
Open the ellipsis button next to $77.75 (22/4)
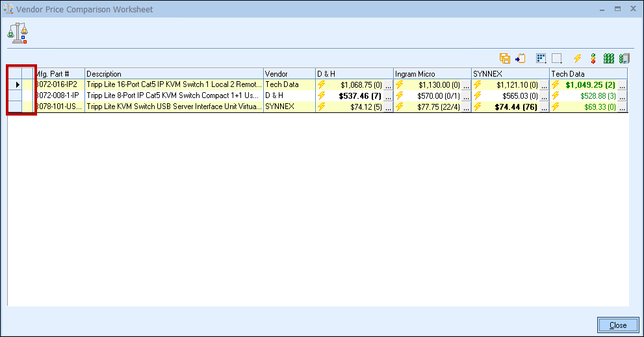(x=466, y=107)
